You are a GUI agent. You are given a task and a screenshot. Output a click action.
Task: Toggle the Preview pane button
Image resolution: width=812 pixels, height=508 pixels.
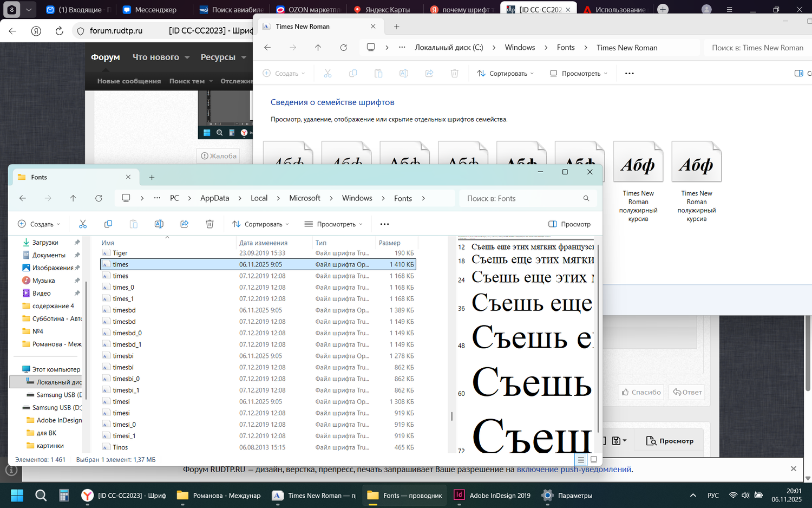tap(569, 224)
